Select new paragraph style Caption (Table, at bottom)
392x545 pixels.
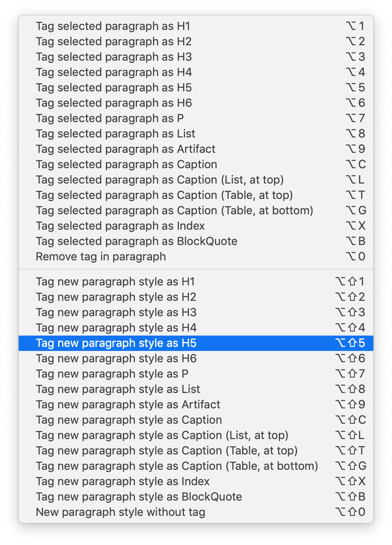[196, 466]
